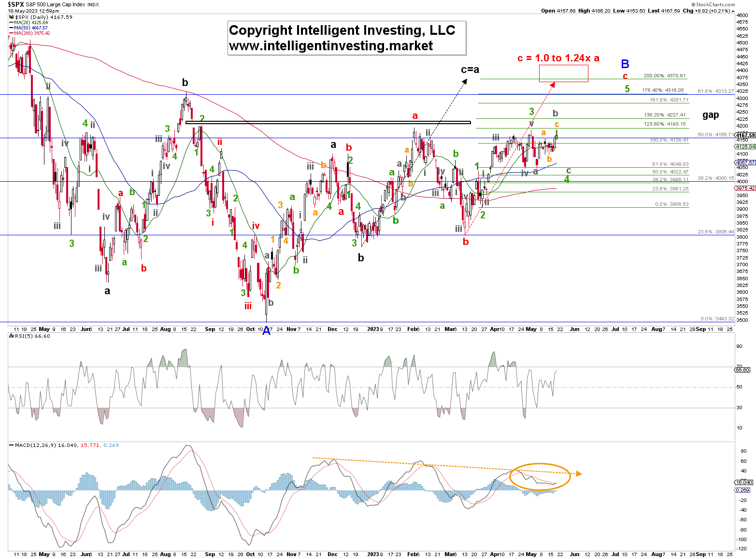Image resolution: width=756 pixels, height=559 pixels.
Task: Click the blue wave B label at top right
Action: [x=625, y=64]
